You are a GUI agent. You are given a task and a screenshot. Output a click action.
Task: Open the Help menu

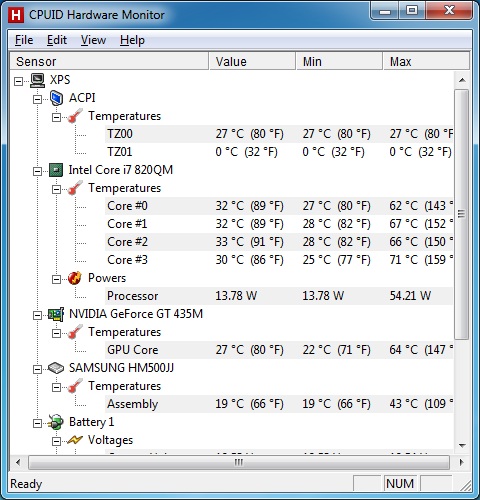pyautogui.click(x=132, y=40)
